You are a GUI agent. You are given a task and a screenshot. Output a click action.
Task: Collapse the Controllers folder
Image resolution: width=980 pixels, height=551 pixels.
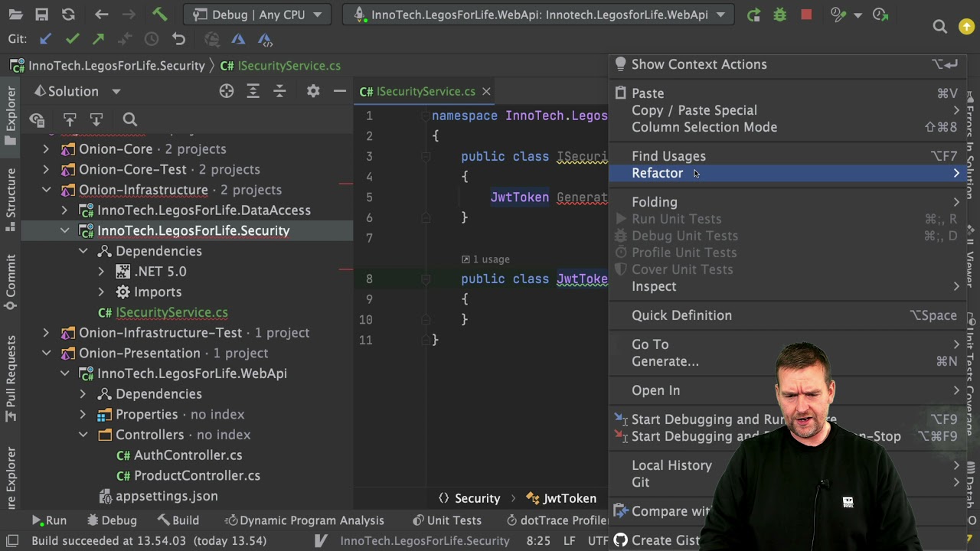83,435
